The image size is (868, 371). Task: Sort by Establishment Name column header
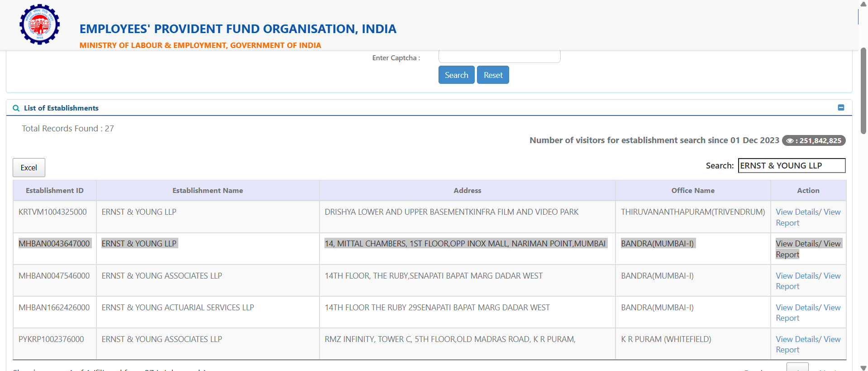tap(207, 191)
